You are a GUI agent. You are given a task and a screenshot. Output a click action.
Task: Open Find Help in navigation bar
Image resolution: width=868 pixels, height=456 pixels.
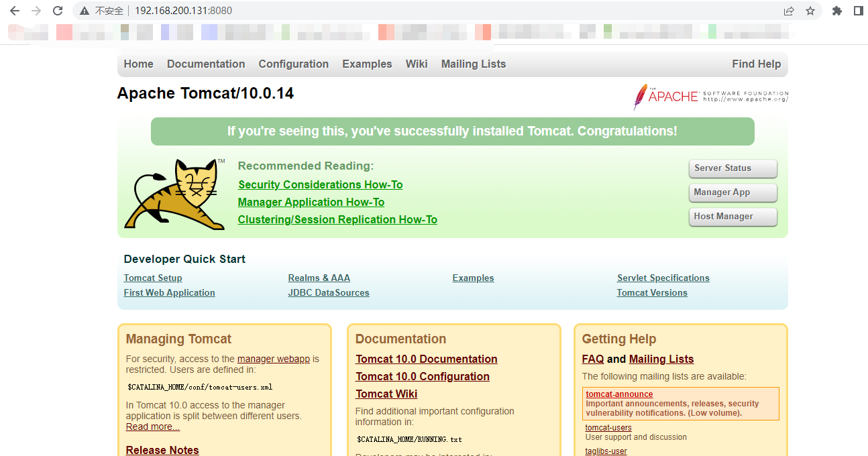point(757,64)
